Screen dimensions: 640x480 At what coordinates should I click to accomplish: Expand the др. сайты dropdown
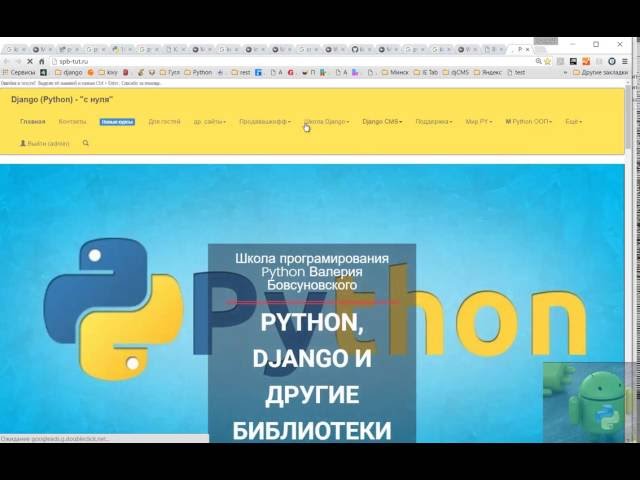[x=209, y=121]
